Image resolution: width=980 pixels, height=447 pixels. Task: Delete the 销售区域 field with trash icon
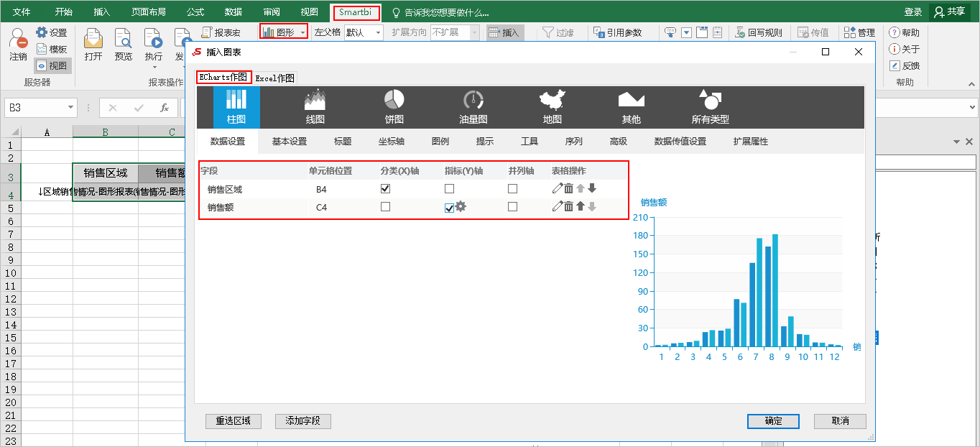click(568, 188)
